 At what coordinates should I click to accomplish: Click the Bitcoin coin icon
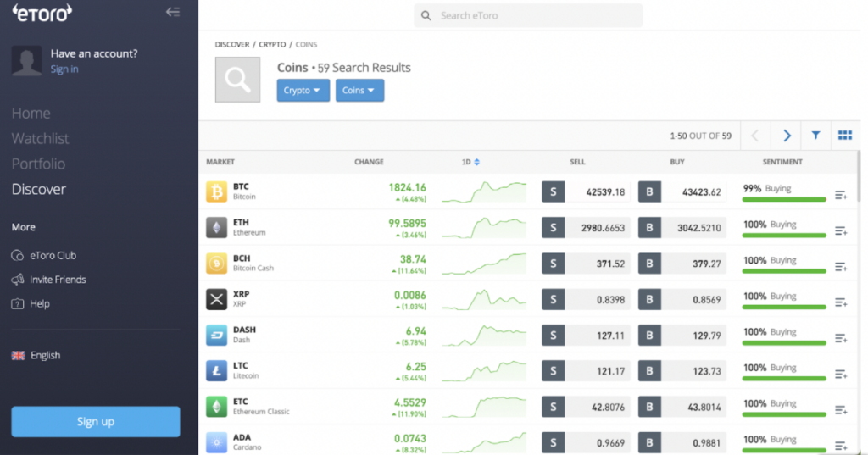point(216,191)
